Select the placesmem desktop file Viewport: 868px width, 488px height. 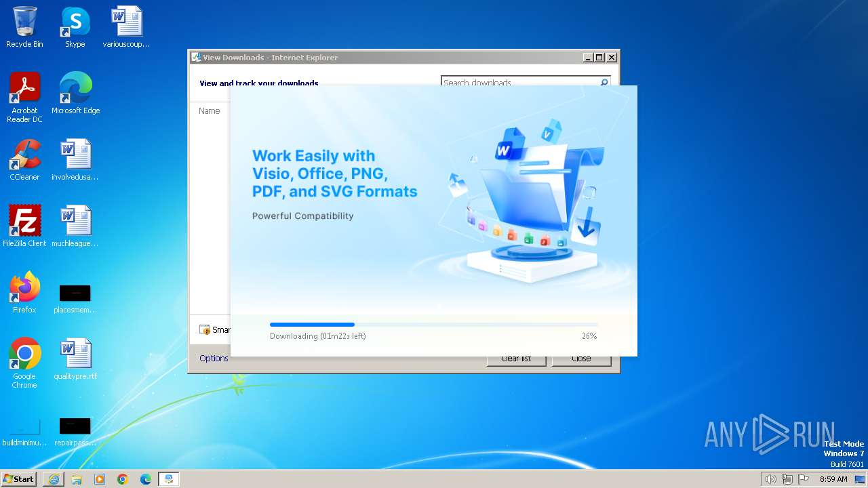click(x=75, y=298)
